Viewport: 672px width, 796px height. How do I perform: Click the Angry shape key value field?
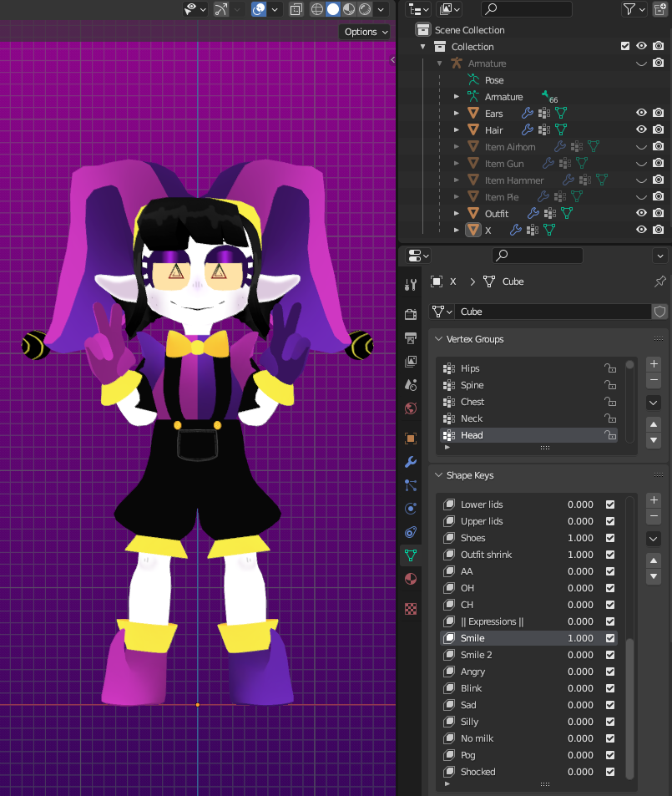tap(581, 672)
